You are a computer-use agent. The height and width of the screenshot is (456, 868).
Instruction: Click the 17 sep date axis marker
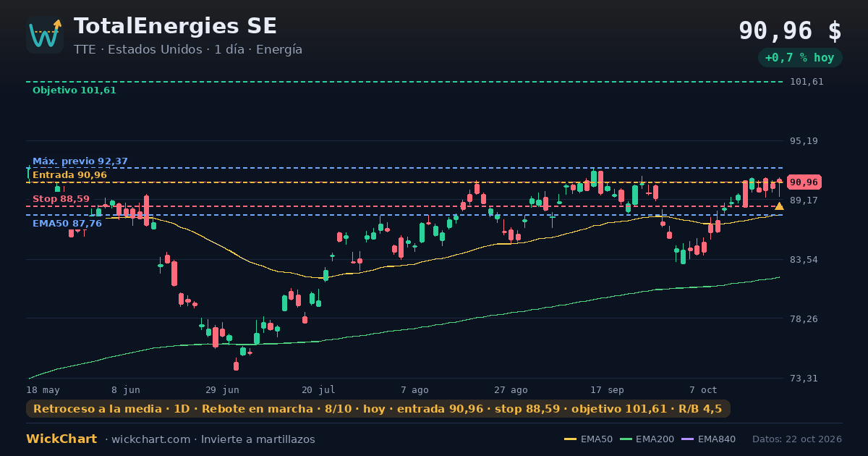click(607, 389)
